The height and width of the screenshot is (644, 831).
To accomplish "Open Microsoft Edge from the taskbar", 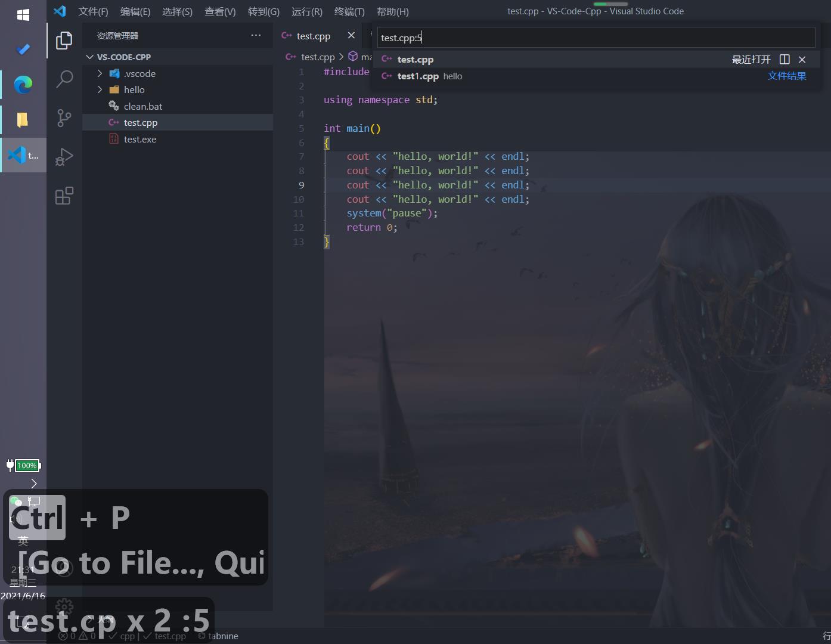I will (x=23, y=85).
